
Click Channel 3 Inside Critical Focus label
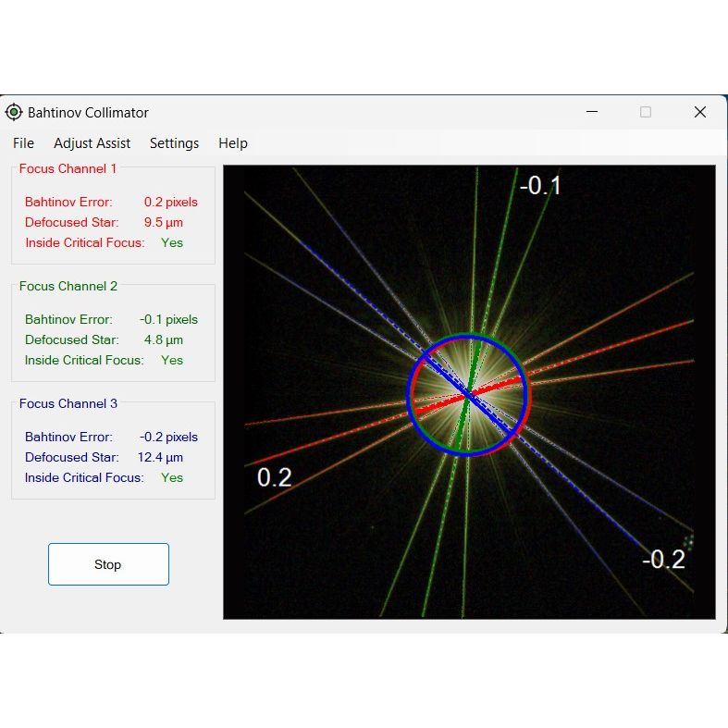[x=84, y=477]
